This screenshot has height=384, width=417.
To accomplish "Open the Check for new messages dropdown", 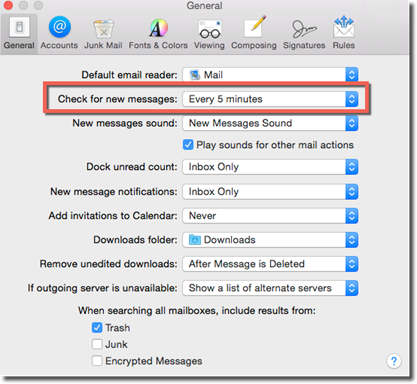I will click(x=270, y=99).
